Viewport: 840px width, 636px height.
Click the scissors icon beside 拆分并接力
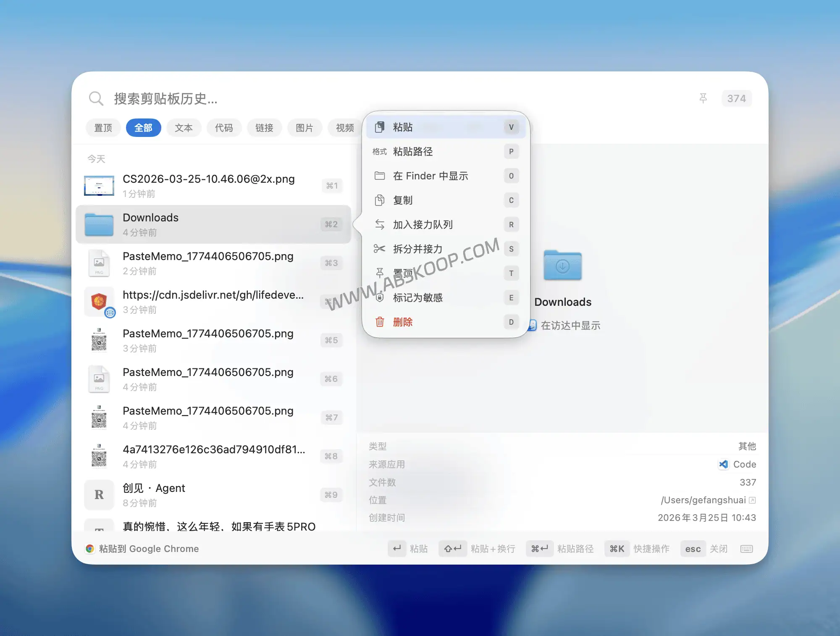(380, 249)
